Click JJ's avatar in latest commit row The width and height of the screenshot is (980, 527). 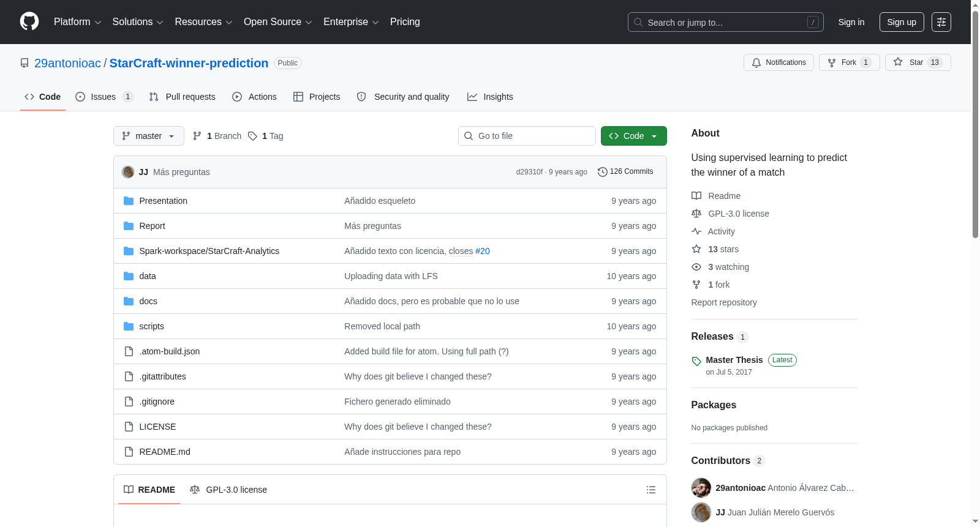(x=128, y=172)
